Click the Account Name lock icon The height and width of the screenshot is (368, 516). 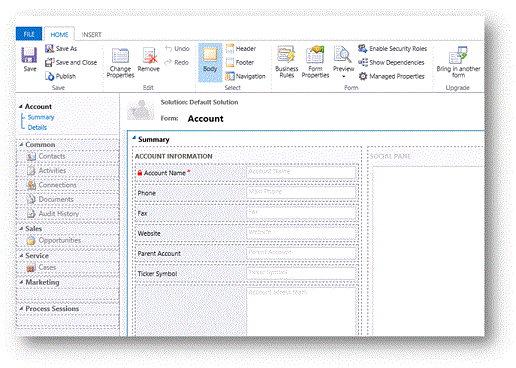(140, 173)
